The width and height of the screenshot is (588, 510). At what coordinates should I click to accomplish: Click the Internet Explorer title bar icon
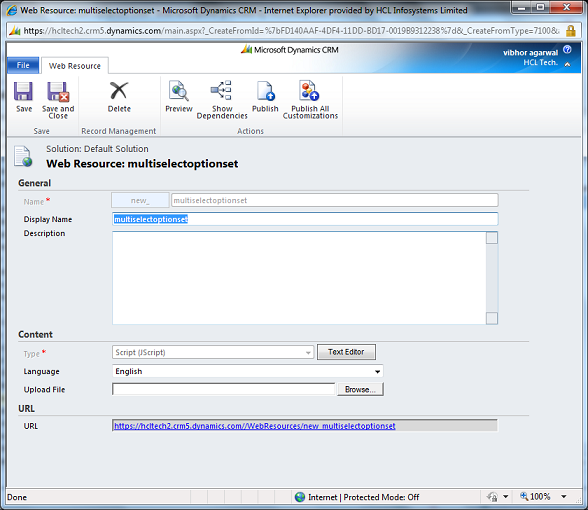coord(12,10)
